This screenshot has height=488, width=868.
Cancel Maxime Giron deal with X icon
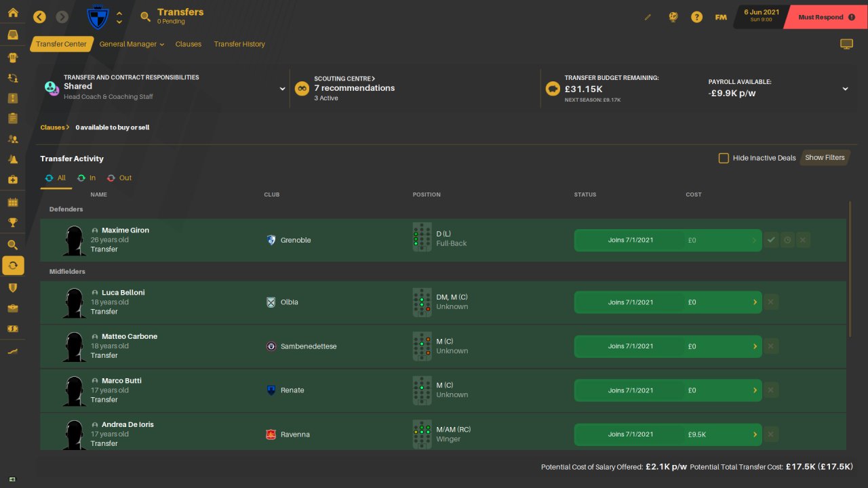[803, 240]
